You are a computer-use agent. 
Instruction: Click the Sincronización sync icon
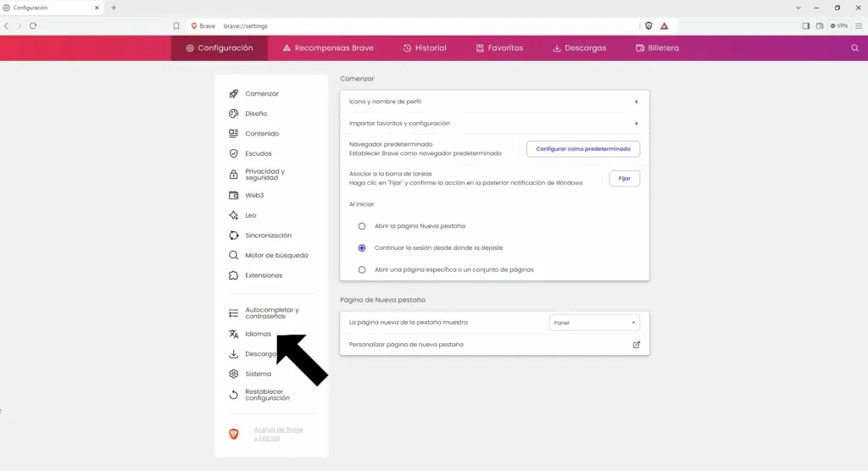click(234, 235)
